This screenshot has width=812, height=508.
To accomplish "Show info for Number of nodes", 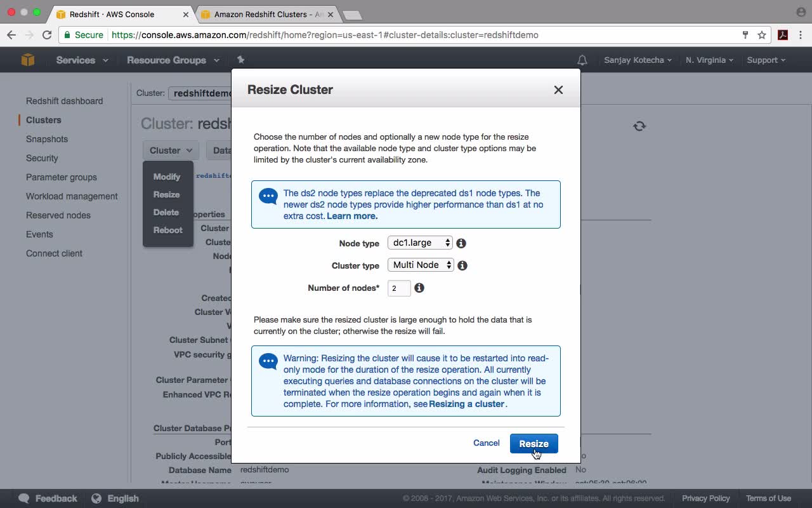I will pyautogui.click(x=419, y=288).
